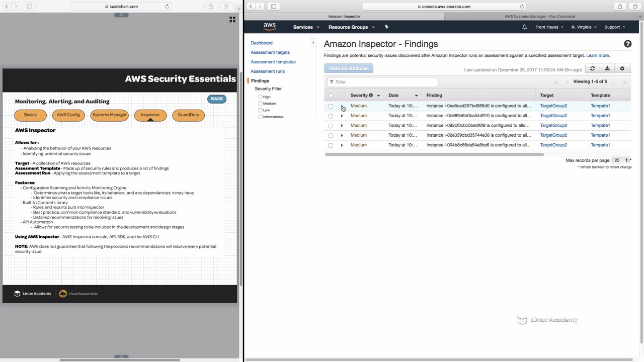This screenshot has width=644, height=362.
Task: Expand finding row i-02e339dbd35744e36
Action: pyautogui.click(x=342, y=135)
